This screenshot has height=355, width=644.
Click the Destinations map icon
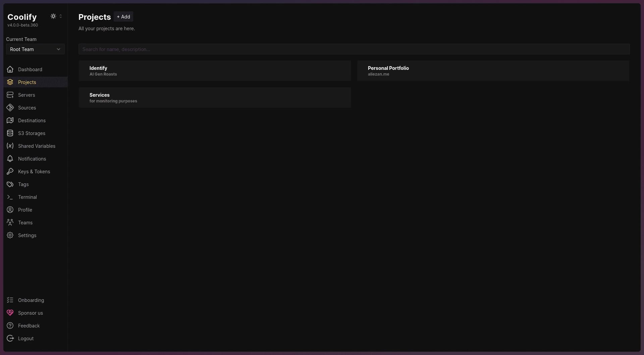10,120
